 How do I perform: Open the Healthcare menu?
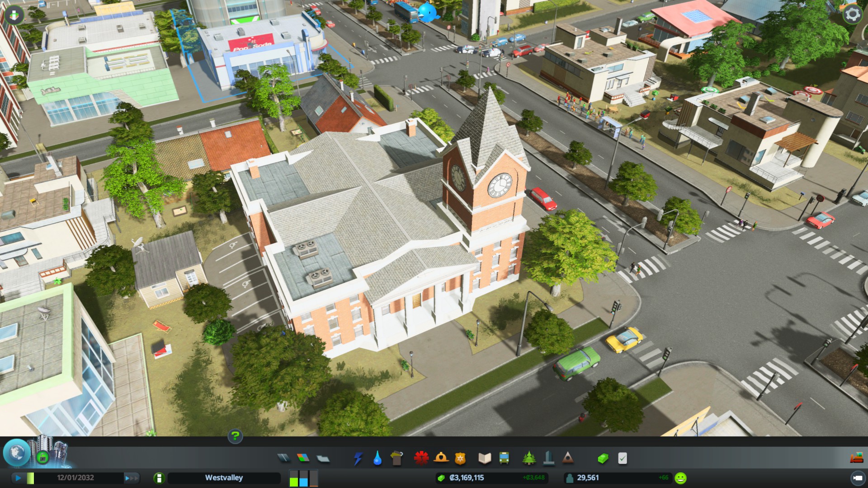pos(421,458)
